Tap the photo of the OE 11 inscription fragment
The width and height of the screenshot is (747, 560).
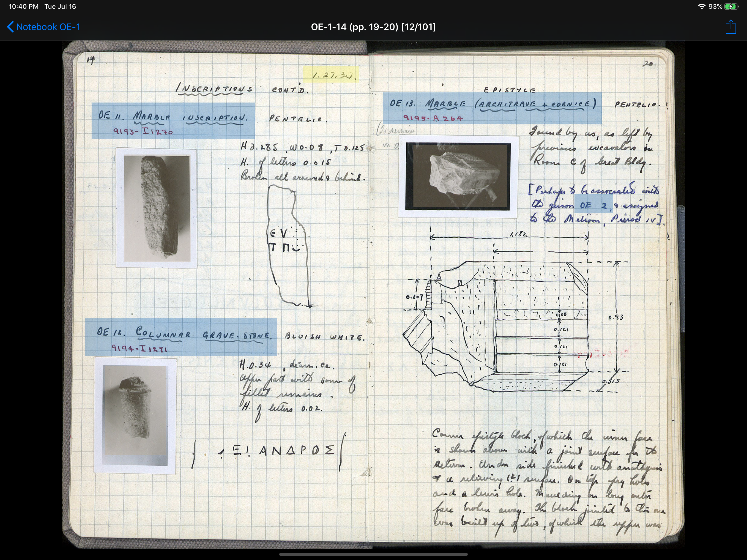tap(156, 208)
